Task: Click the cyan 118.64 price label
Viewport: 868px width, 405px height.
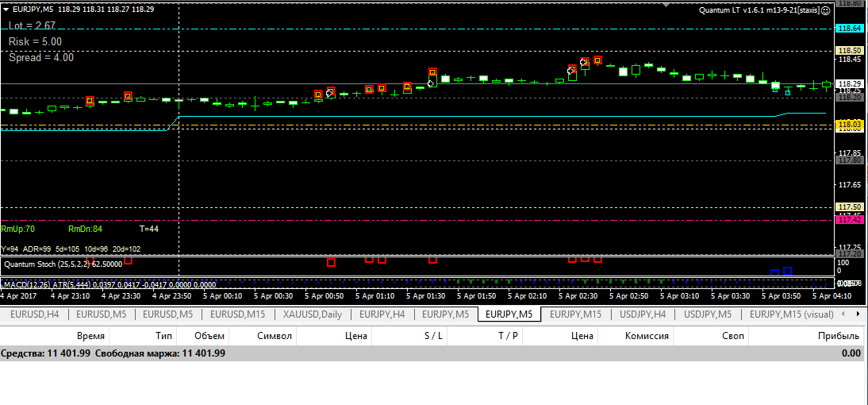Action: point(850,29)
